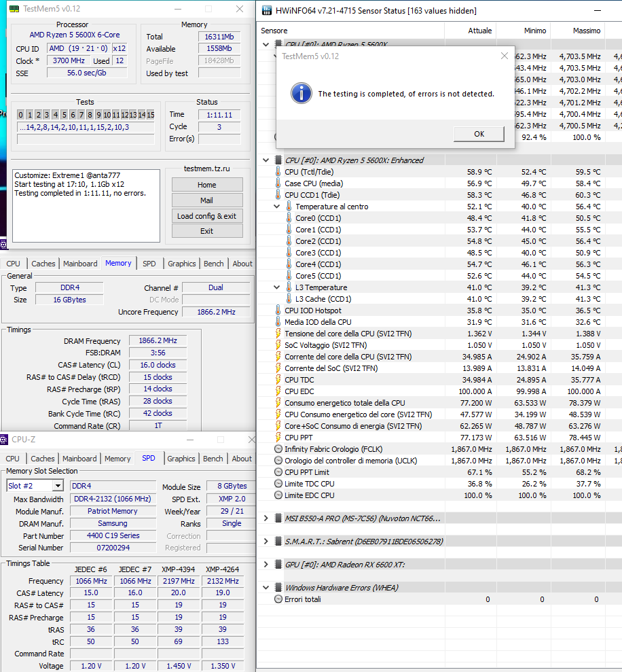Click the CPU PPT Limit circle icon
This screenshot has height=672, width=622.
(278, 472)
